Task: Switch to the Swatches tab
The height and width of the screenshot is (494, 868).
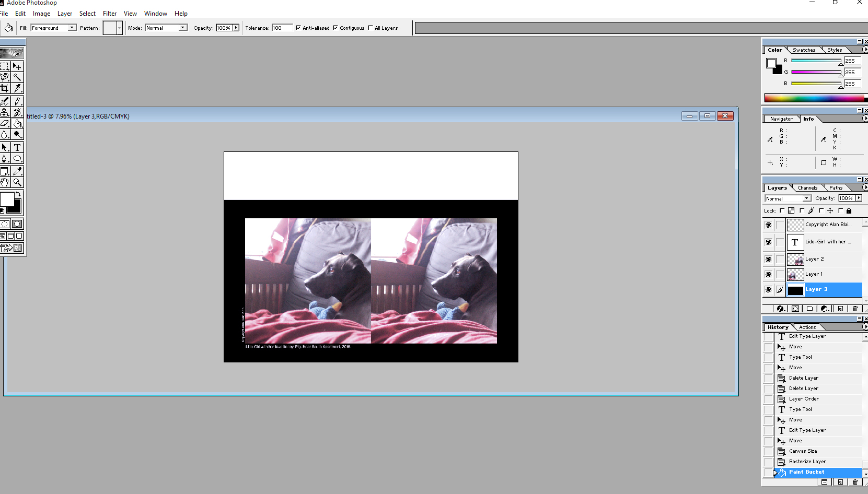Action: click(x=804, y=50)
